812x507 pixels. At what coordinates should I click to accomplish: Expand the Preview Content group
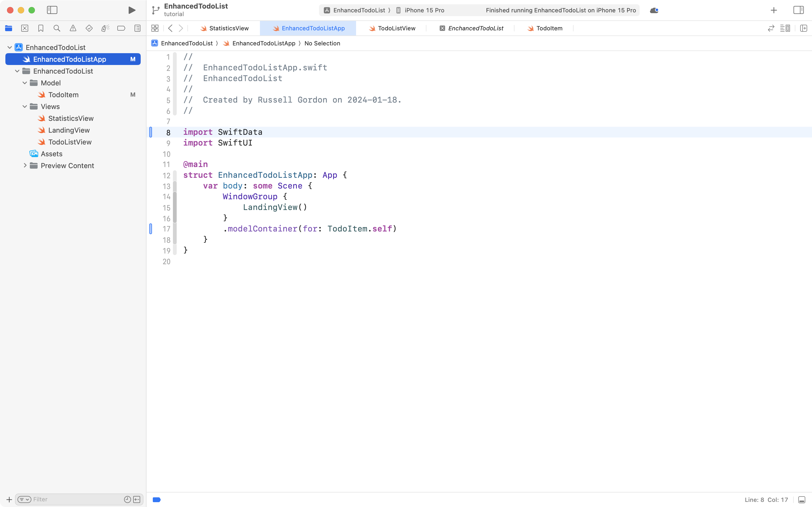click(25, 165)
